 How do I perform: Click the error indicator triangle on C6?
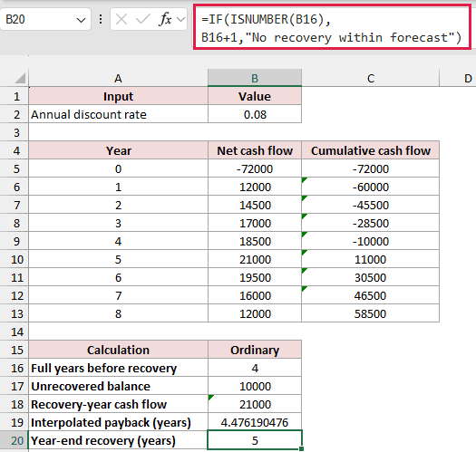304,180
